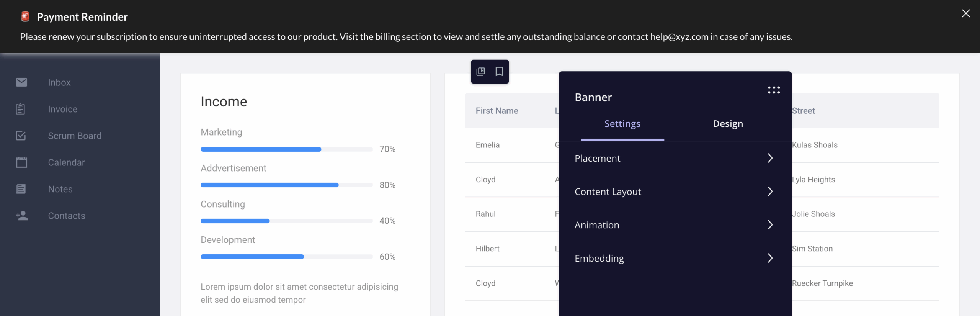This screenshot has height=316, width=980.
Task: Sort the table by First Name header
Action: pos(497,110)
